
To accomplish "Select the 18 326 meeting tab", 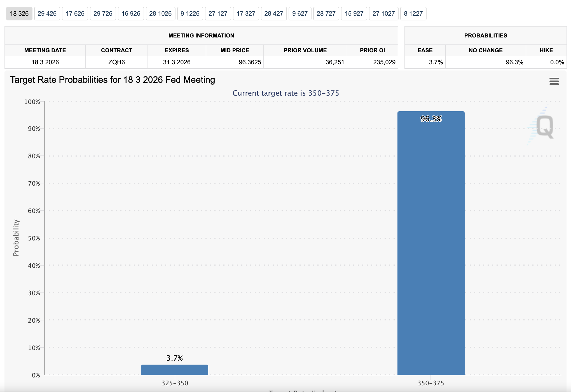I will point(19,14).
